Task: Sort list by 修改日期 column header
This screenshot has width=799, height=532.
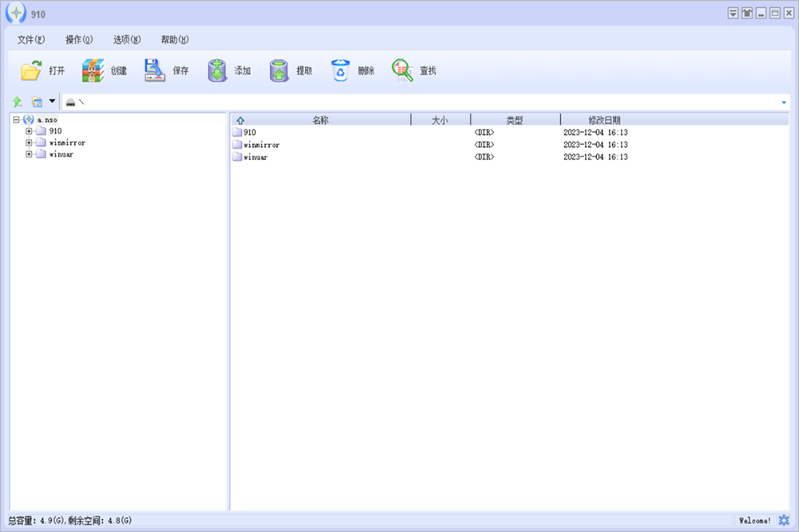Action: [604, 120]
